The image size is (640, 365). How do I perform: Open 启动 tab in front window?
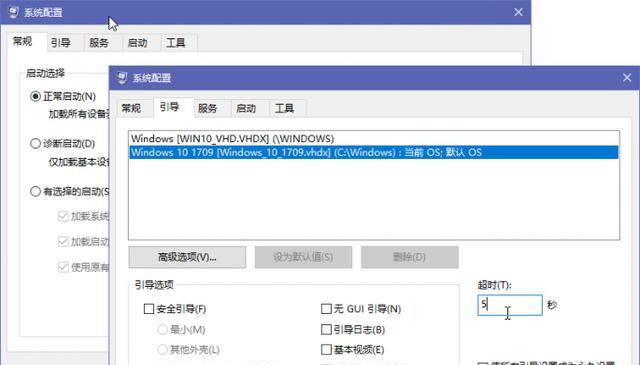tap(246, 108)
